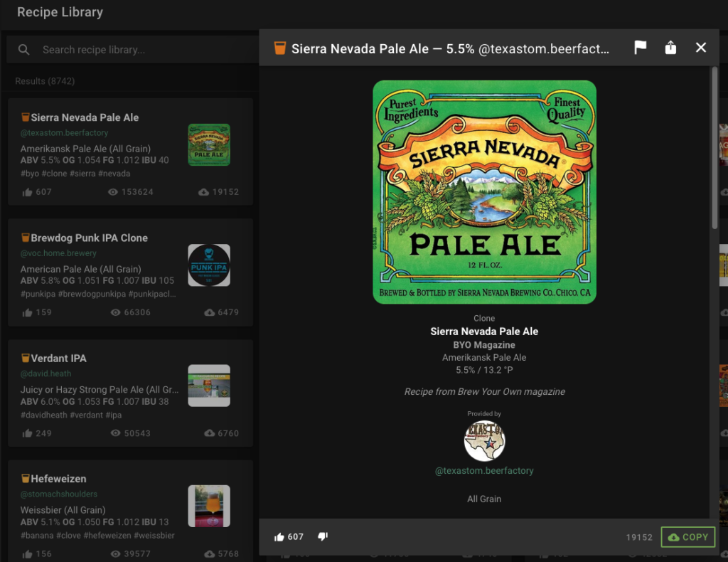The width and height of the screenshot is (728, 562).
Task: Open the Hefeweizen thumbnail image
Action: pos(209,506)
